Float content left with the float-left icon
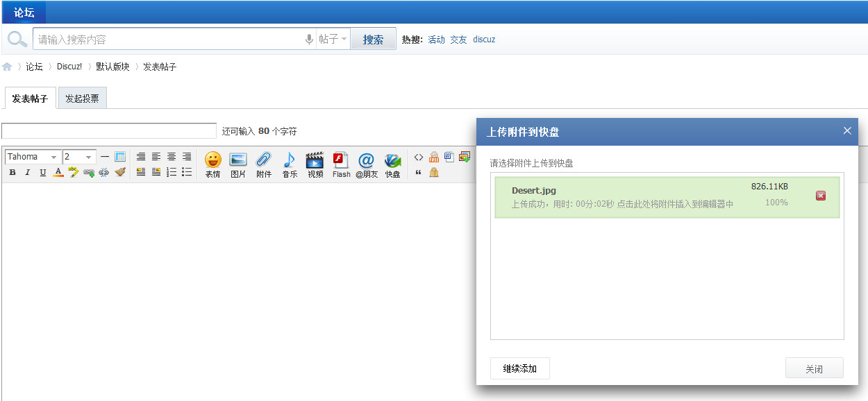Image resolution: width=868 pixels, height=401 pixels. (x=141, y=173)
